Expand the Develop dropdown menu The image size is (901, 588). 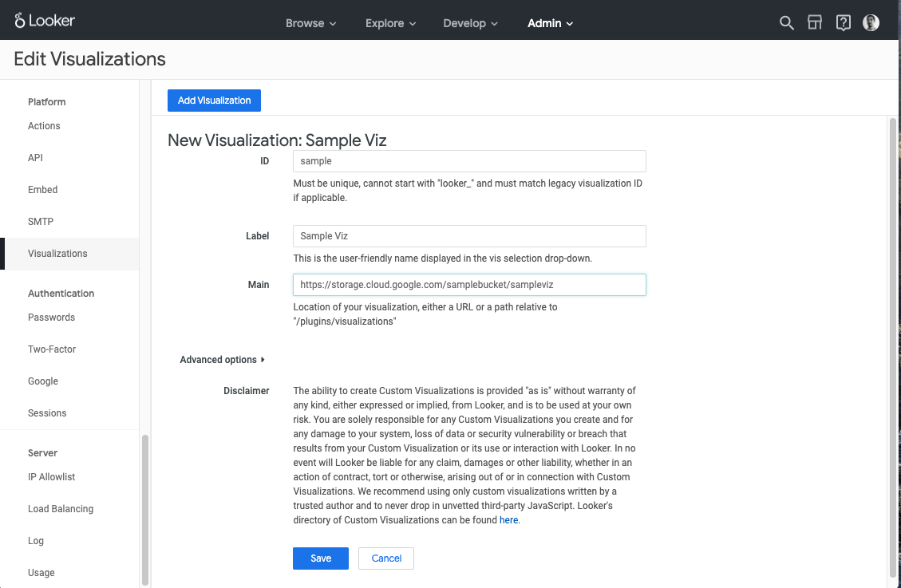click(x=471, y=24)
